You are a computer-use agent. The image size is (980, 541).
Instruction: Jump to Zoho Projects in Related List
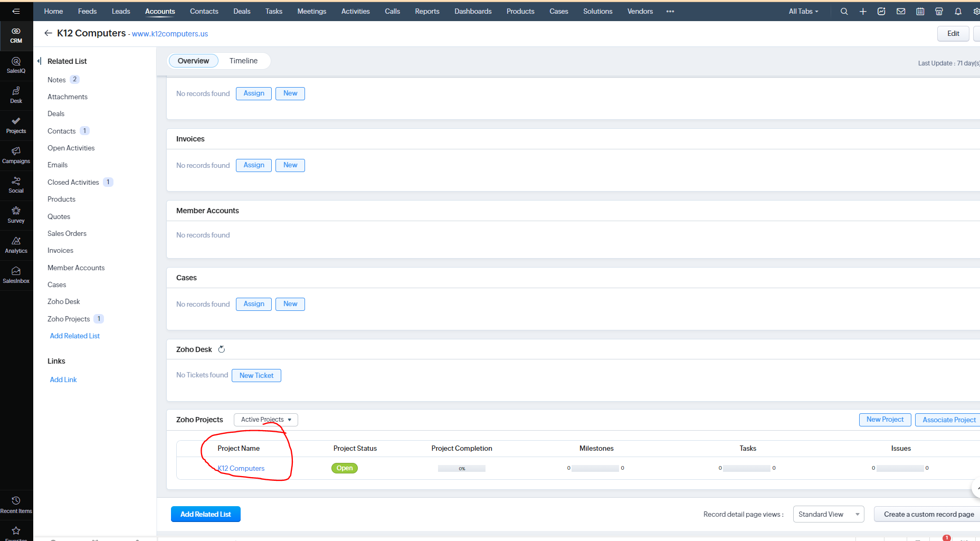pos(69,319)
